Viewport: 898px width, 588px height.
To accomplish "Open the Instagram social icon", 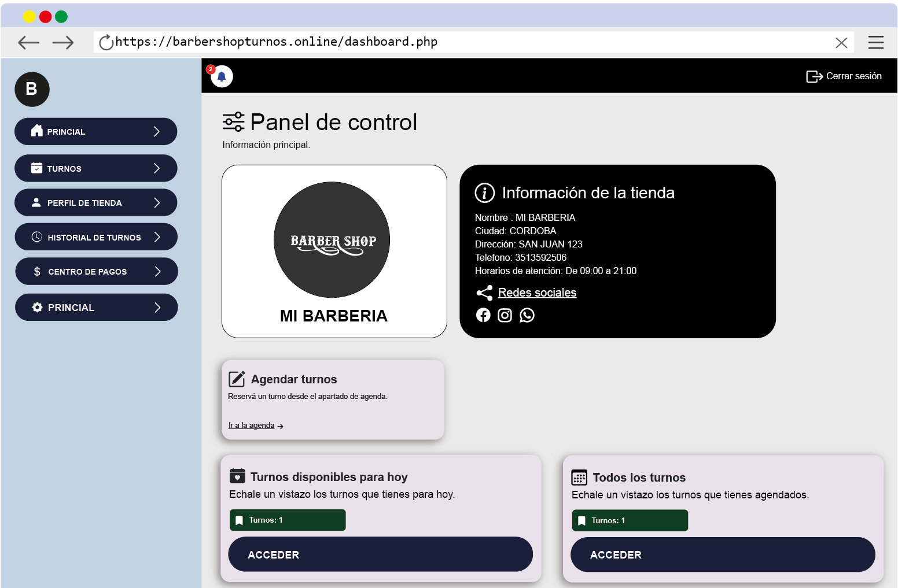I will [505, 315].
